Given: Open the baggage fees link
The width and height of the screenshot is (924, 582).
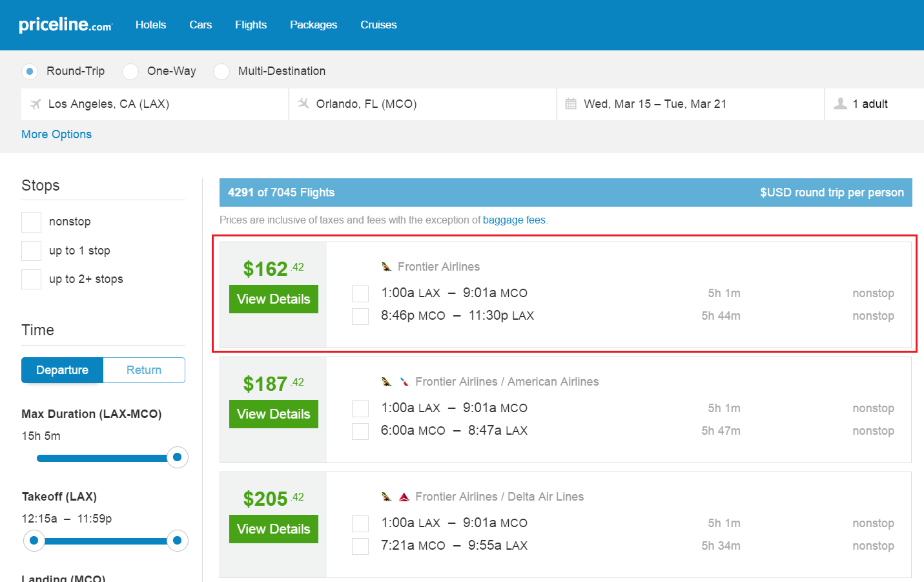Looking at the screenshot, I should (514, 220).
